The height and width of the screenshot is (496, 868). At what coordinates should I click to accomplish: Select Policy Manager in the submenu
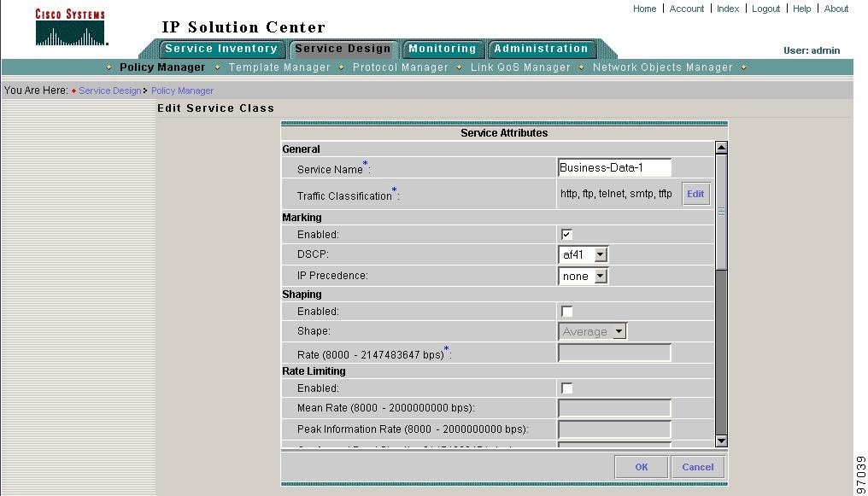162,67
